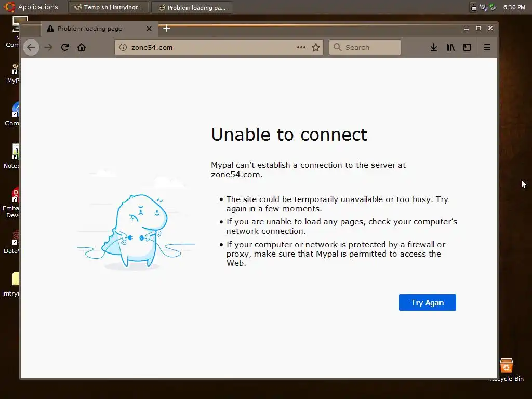Click the Try Again button
The width and height of the screenshot is (532, 399).
427,303
